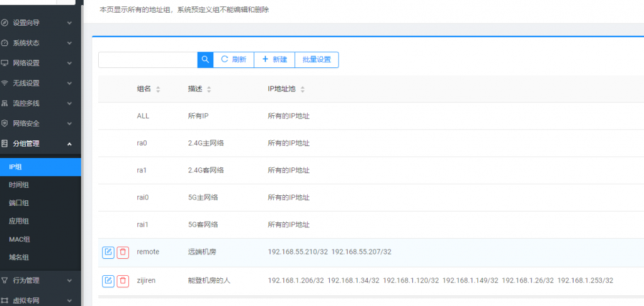Viewport: 644px width, 306px height.
Task: Click the 远端机房 description cell
Action: (201, 252)
